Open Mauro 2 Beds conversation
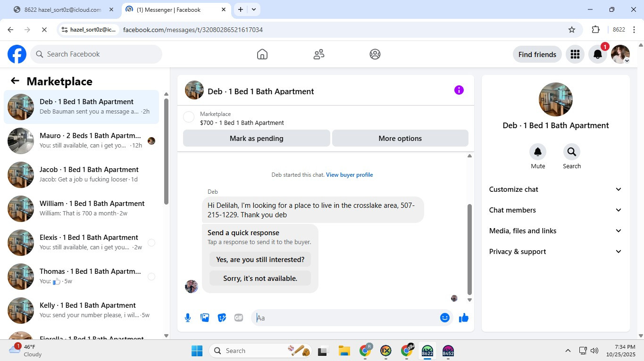 tap(81, 141)
